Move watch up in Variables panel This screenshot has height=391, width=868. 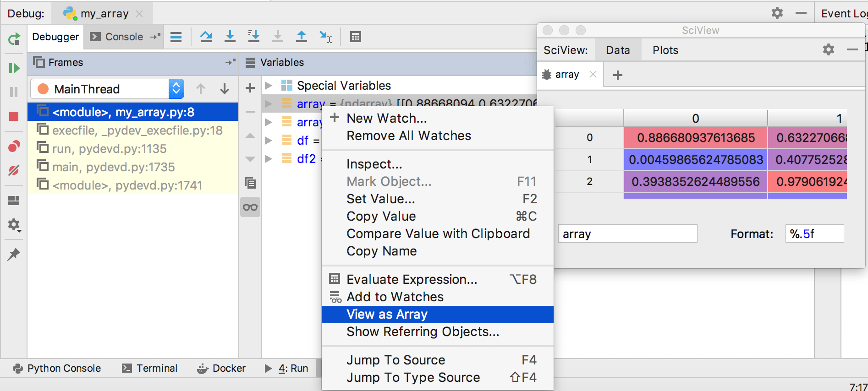[250, 136]
